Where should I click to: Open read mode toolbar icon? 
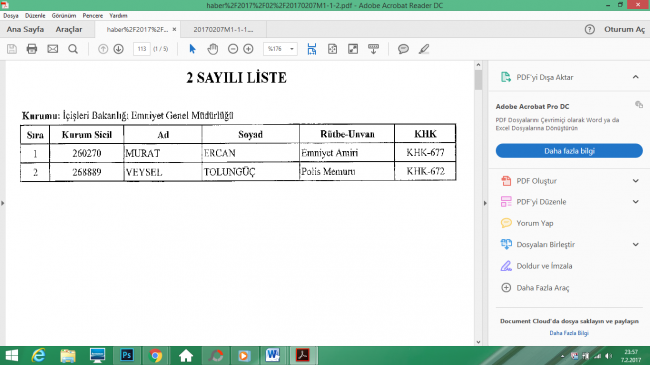click(x=374, y=49)
